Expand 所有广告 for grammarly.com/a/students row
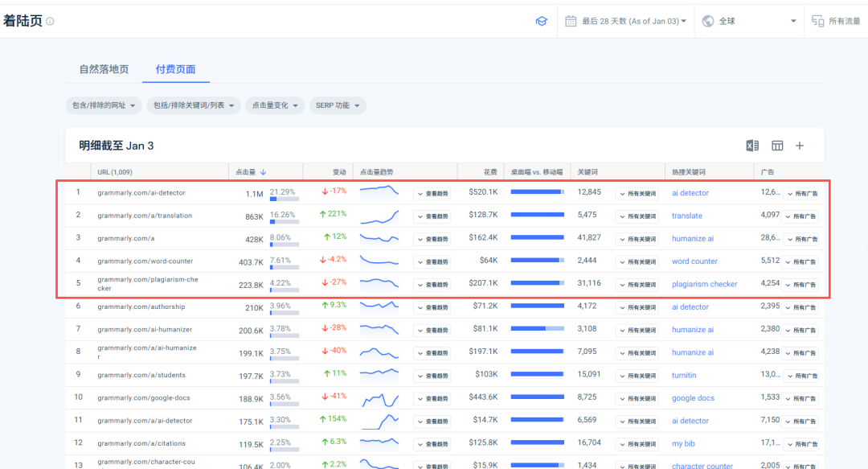This screenshot has width=868, height=469. (x=801, y=376)
